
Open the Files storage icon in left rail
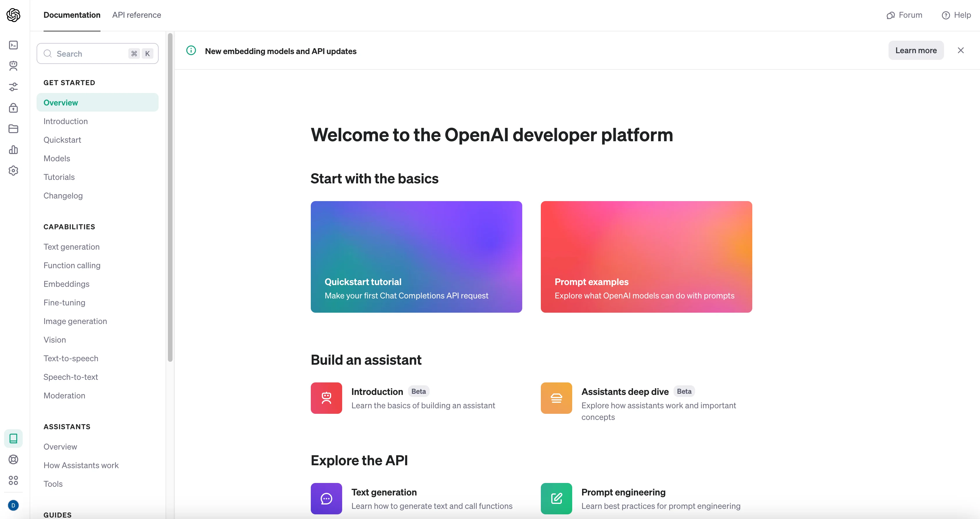(13, 129)
